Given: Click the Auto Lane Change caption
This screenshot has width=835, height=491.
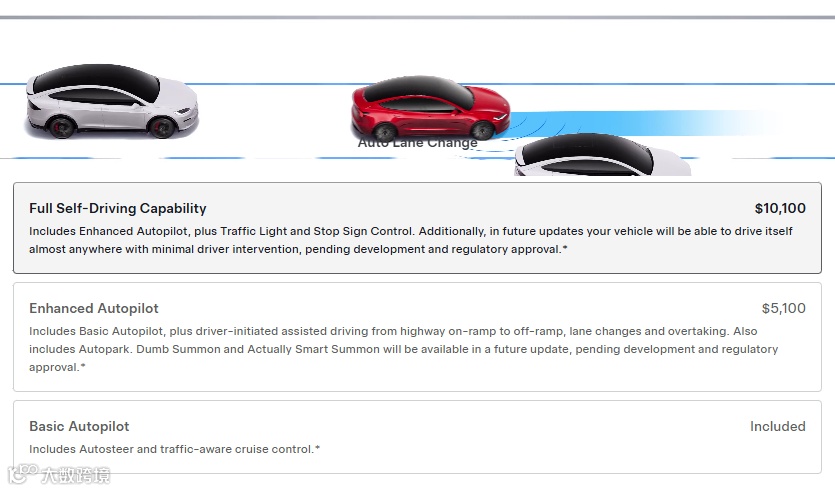Looking at the screenshot, I should pyautogui.click(x=418, y=143).
